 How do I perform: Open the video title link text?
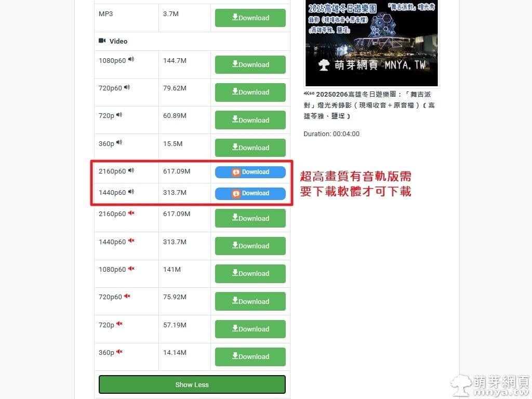point(369,105)
